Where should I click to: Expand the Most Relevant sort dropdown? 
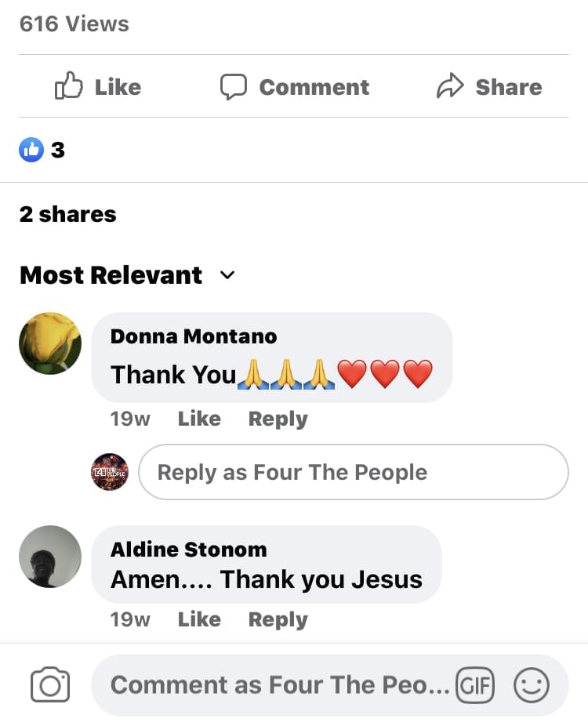227,275
